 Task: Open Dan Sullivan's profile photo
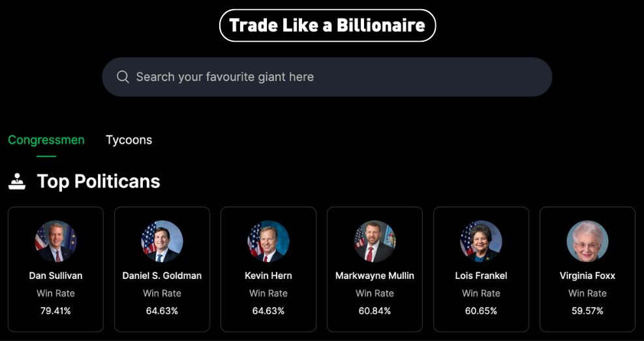tap(55, 242)
